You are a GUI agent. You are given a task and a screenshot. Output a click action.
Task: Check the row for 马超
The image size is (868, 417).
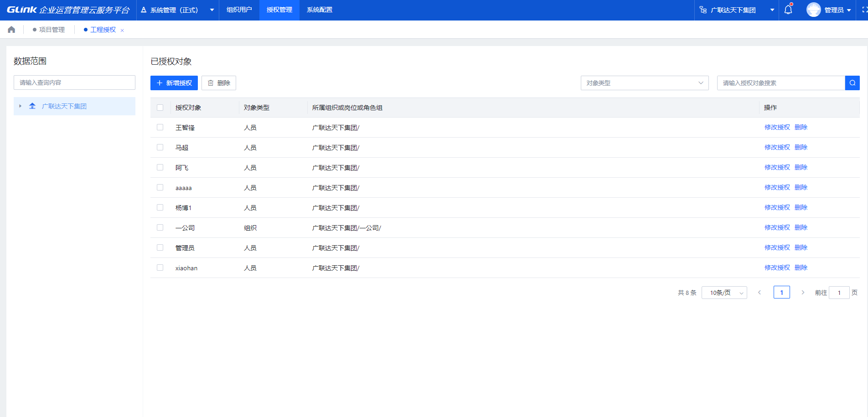[x=160, y=147]
